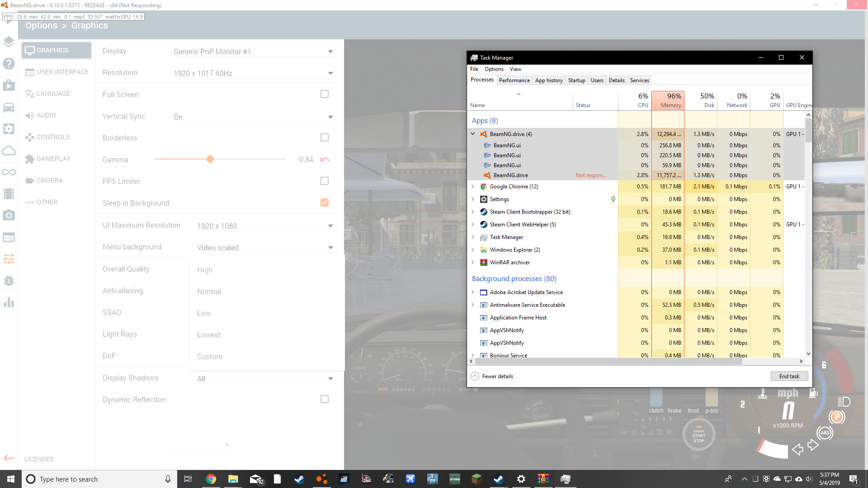Open the scenarios play-briefcase icon in sidebar
Image resolution: width=868 pixels, height=488 pixels.
point(9,85)
